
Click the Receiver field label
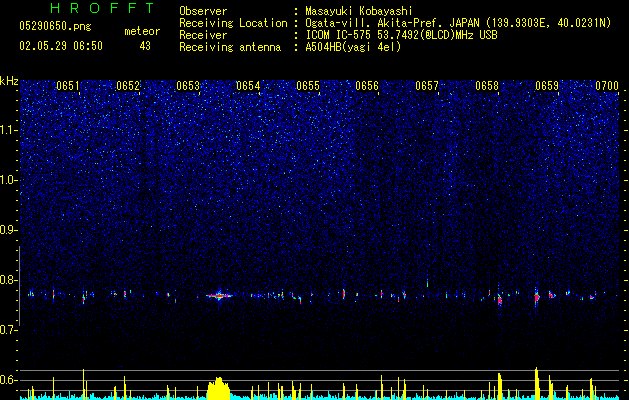point(203,35)
